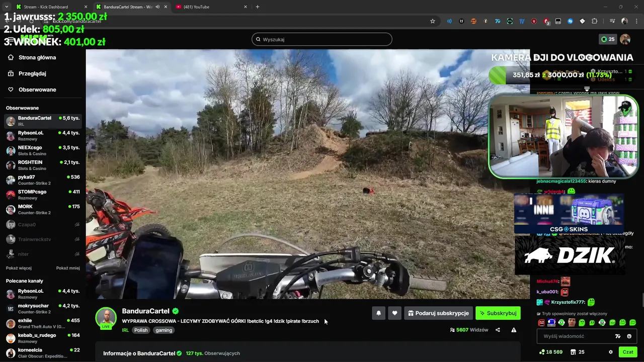Click the angry red emote in quick emote bar

pos(541,322)
